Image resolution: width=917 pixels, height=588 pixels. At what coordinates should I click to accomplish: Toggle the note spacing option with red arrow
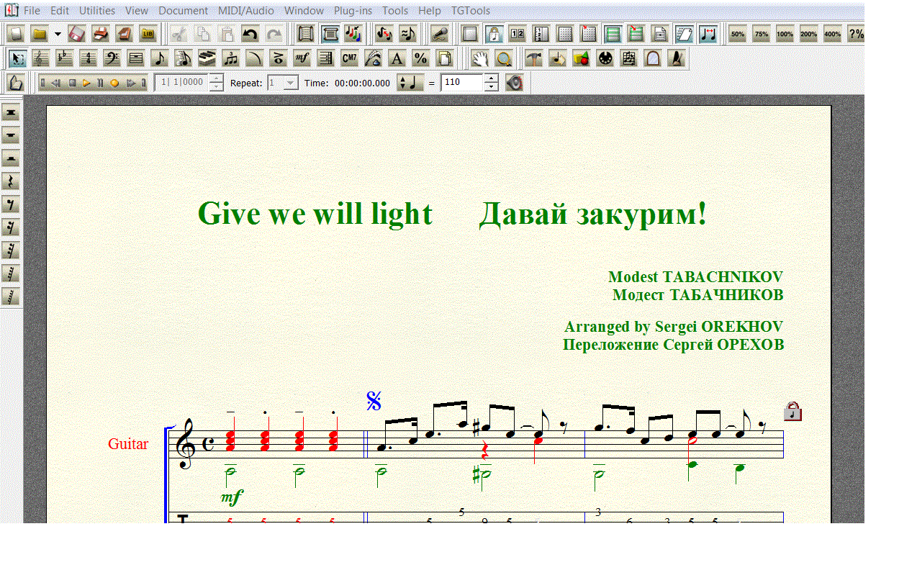pos(708,34)
